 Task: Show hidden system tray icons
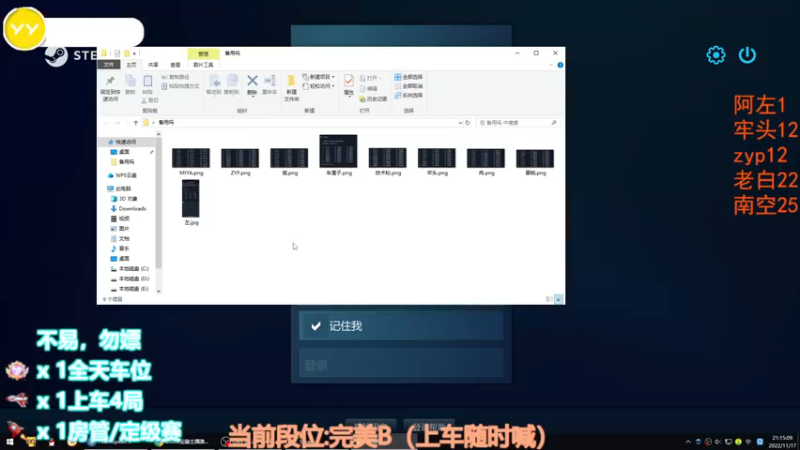point(688,442)
